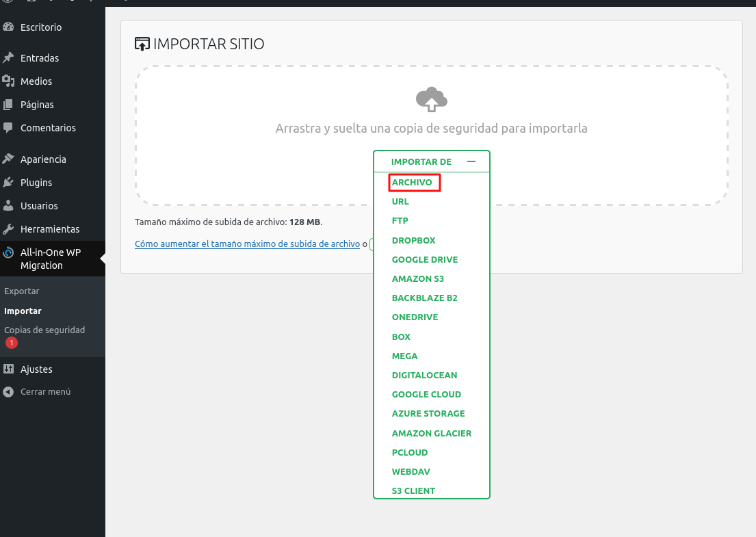
Task: Select Dropbox from import list
Action: (x=414, y=240)
